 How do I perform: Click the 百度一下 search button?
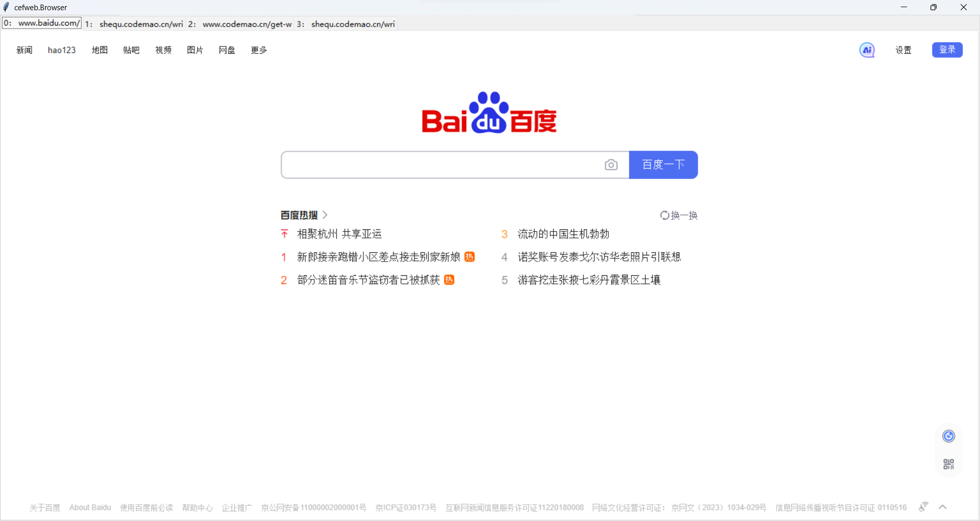tap(663, 164)
